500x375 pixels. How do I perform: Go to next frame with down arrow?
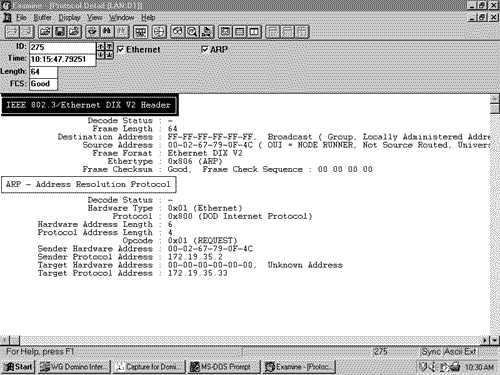click(101, 55)
